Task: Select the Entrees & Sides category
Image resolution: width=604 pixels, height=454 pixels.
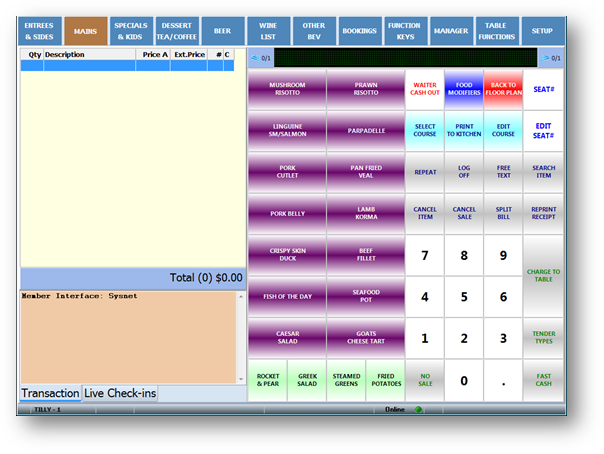Action: coord(39,31)
